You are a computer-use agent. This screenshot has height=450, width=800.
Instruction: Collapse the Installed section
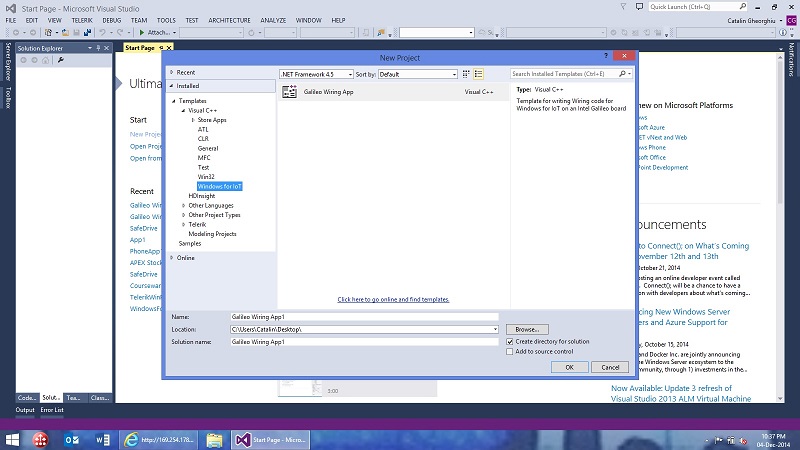point(172,86)
